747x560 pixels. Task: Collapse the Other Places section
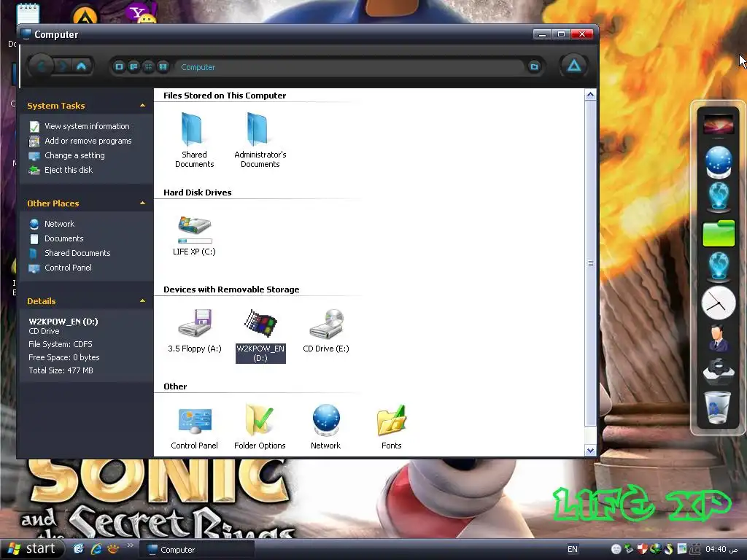(x=142, y=203)
